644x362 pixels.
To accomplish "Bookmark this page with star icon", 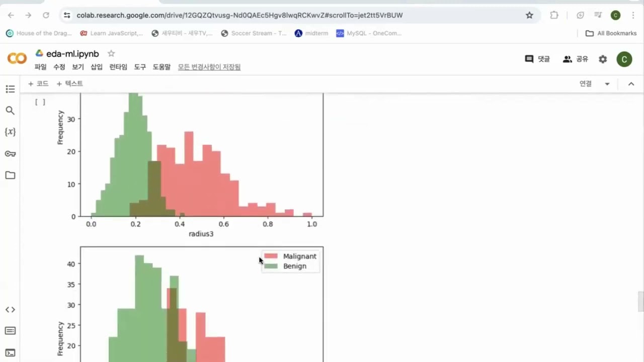I will click(529, 15).
